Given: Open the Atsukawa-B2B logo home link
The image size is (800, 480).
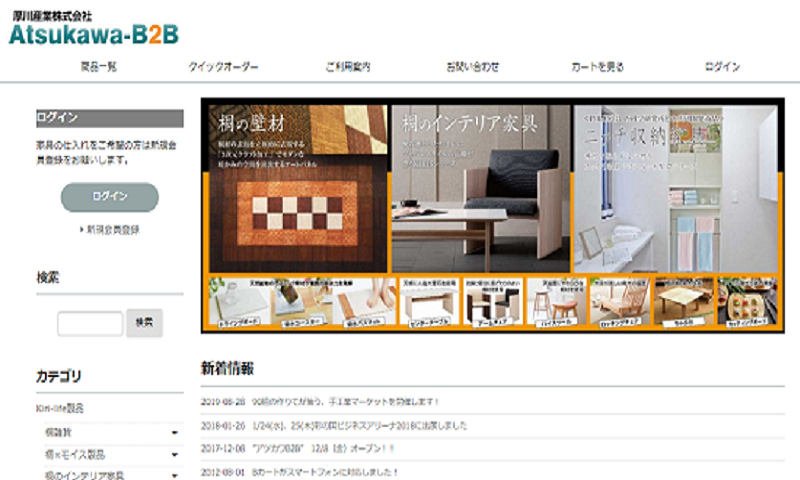Looking at the screenshot, I should pyautogui.click(x=94, y=30).
